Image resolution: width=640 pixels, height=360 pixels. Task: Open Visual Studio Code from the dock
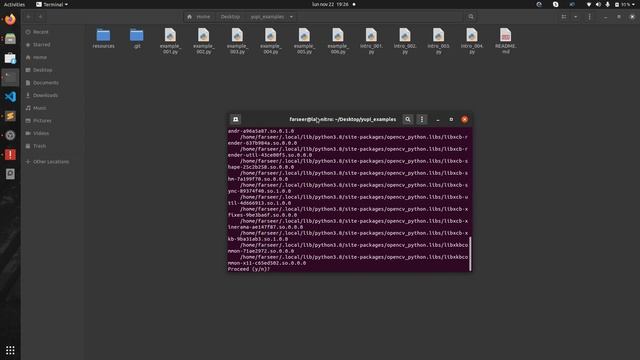[x=10, y=97]
